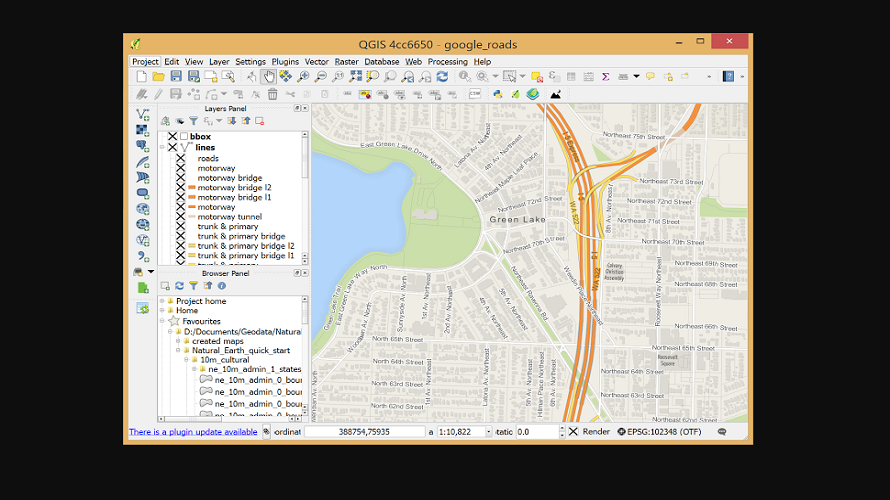Click the Add Vector Layer icon
Viewport: 890px width, 500px height.
pyautogui.click(x=142, y=115)
